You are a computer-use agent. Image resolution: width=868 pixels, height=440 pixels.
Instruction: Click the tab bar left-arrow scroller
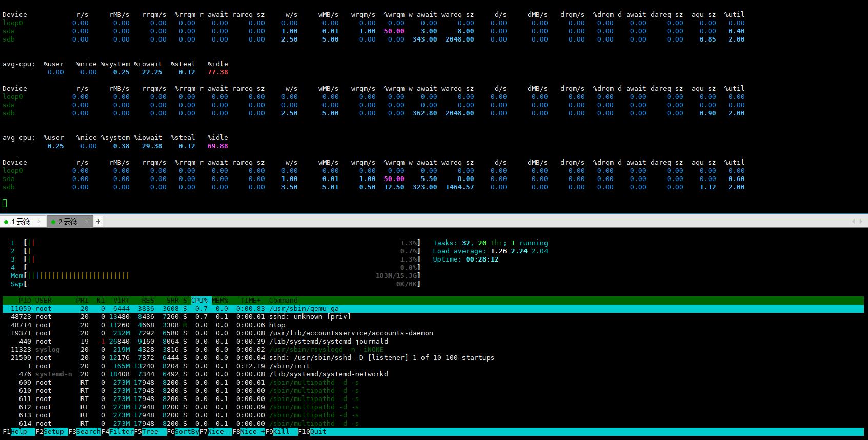(853, 221)
